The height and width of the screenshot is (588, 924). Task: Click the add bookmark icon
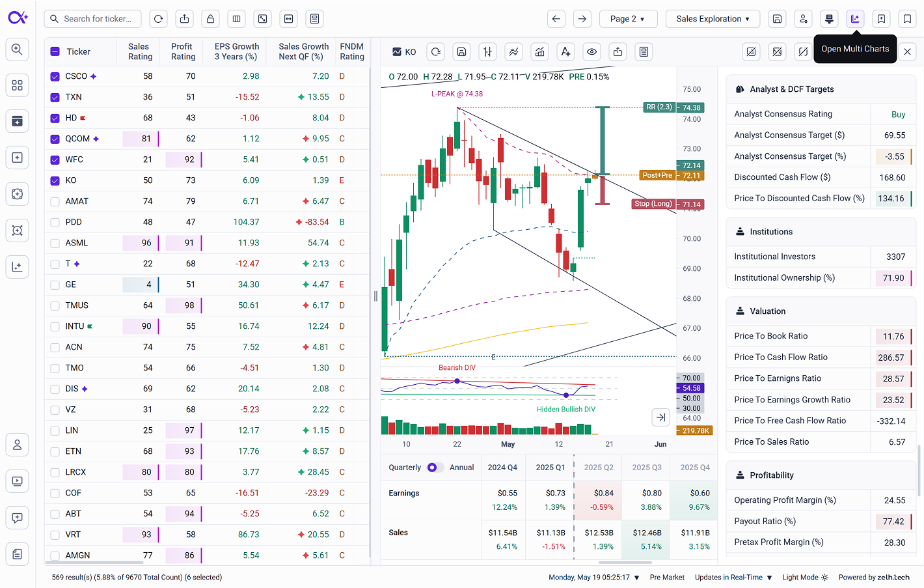(x=881, y=19)
